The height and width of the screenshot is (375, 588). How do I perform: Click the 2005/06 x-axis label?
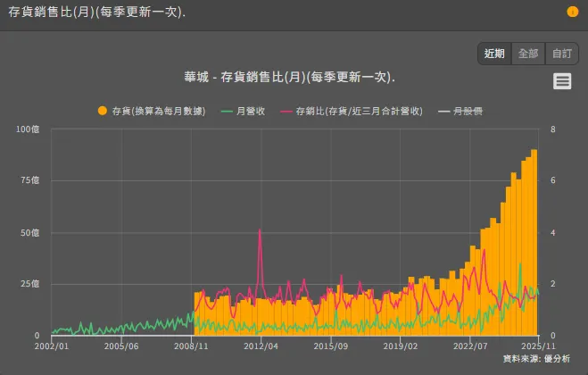(121, 346)
